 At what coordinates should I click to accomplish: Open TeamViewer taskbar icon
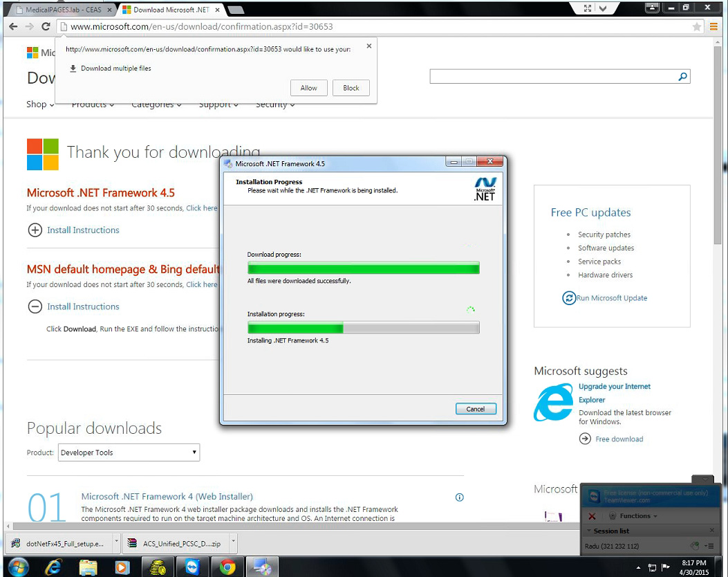(192, 567)
